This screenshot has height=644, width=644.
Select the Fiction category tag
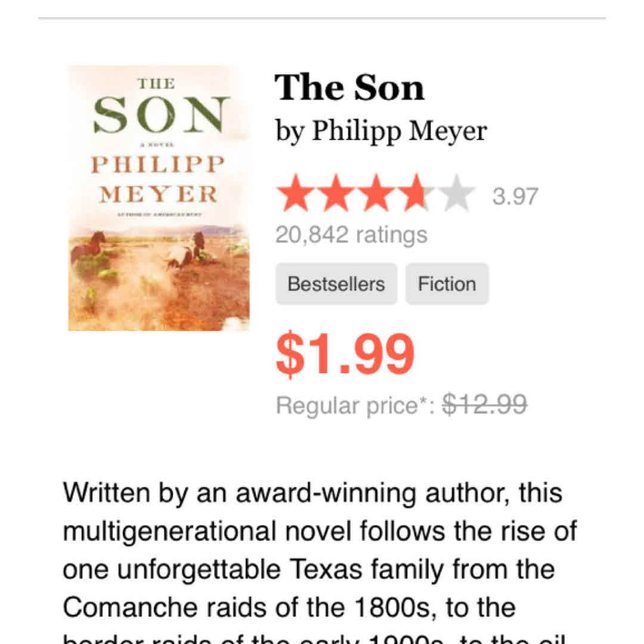[x=447, y=284]
